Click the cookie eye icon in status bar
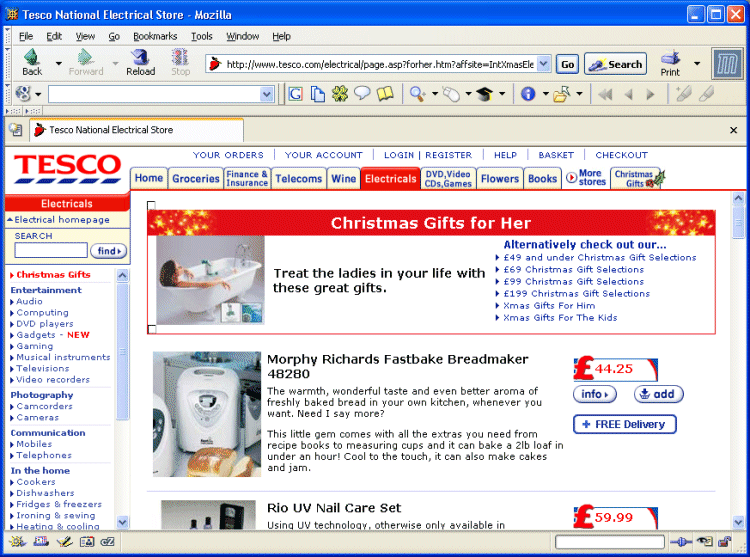This screenshot has width=750, height=557. (x=705, y=542)
